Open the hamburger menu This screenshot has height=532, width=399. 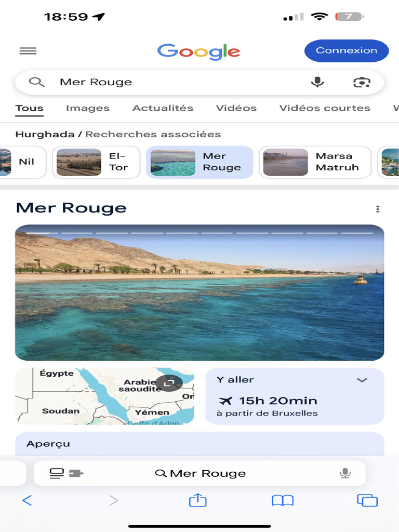point(28,51)
